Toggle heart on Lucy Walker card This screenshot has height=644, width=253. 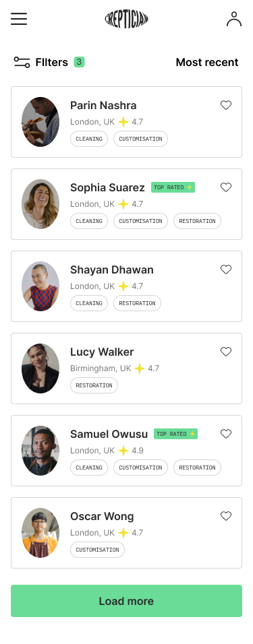pos(226,352)
